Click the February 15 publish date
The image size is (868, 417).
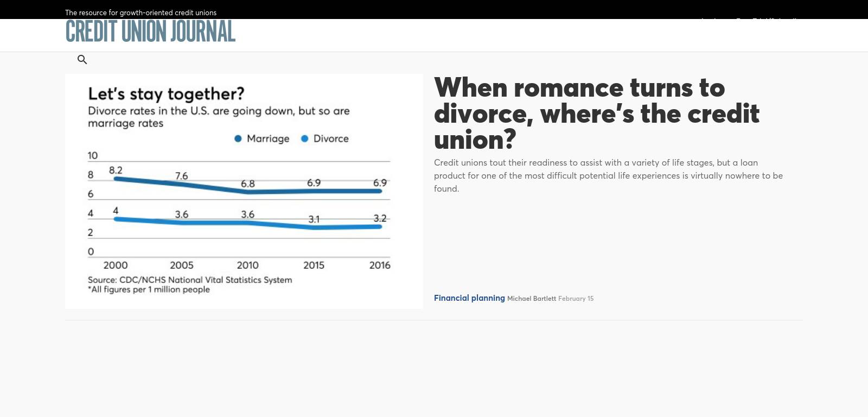[x=576, y=299]
